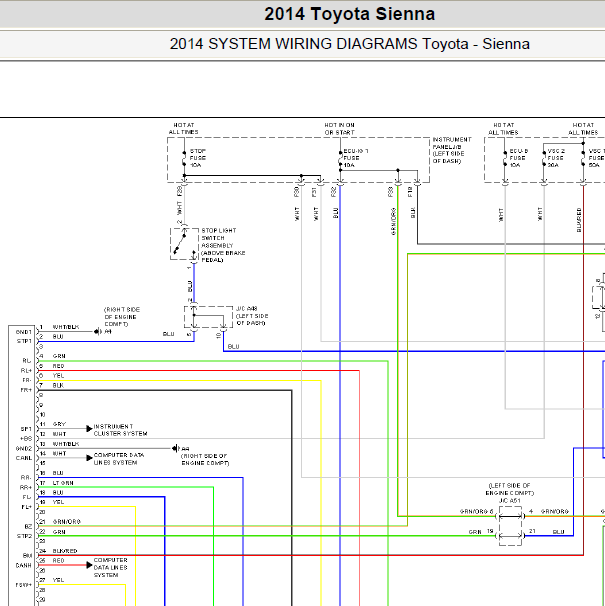Click the 'F28' connector label

[x=179, y=191]
